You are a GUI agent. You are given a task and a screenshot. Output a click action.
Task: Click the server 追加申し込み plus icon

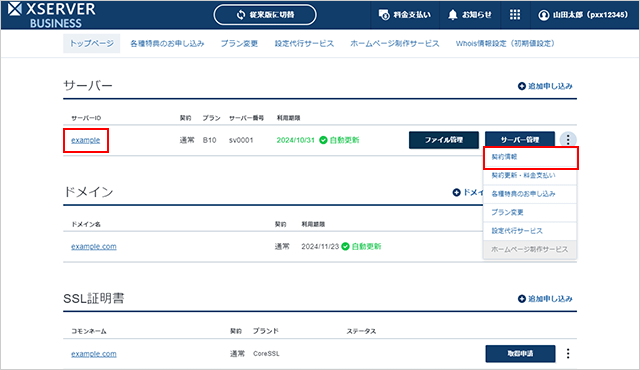click(521, 86)
